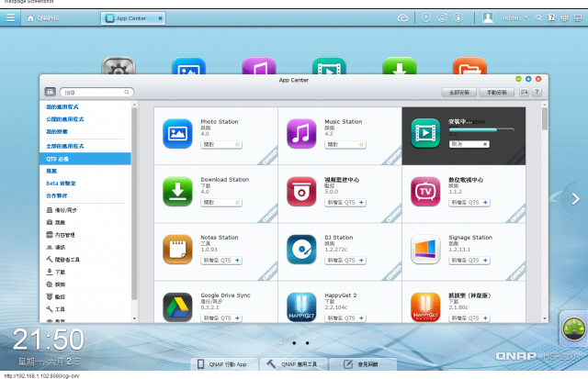Toggle the App Center sidebar view icon

tap(50, 92)
